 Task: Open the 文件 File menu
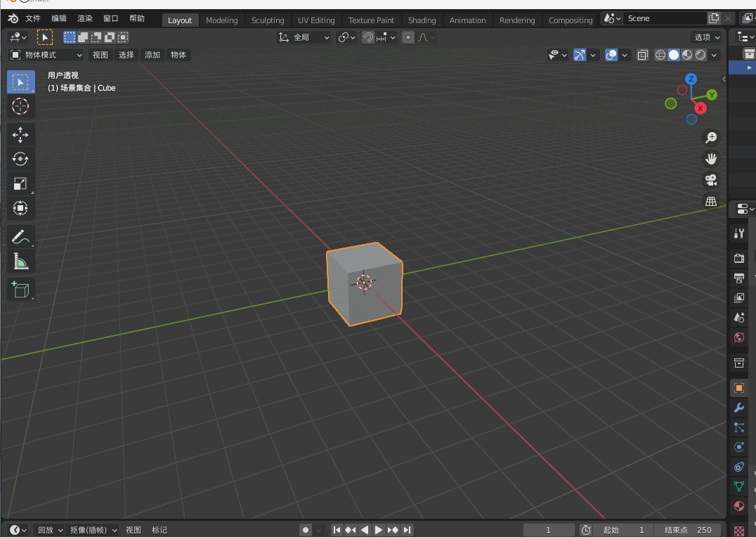[x=33, y=18]
